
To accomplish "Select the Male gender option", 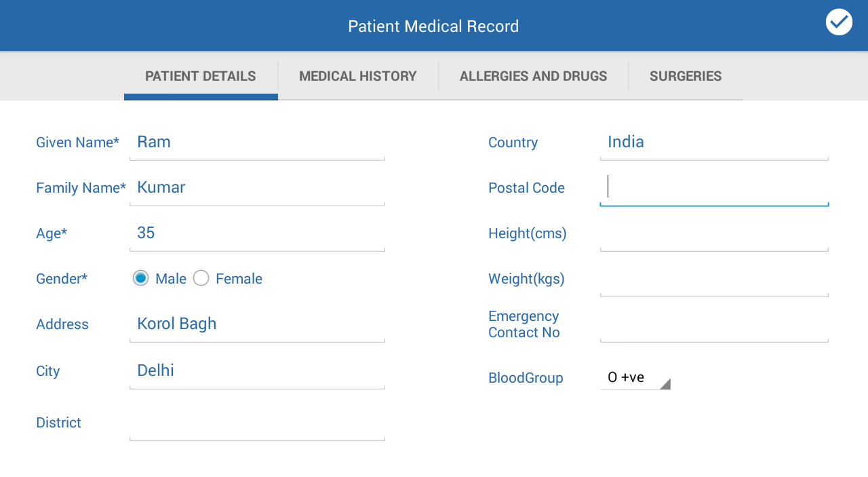I will pyautogui.click(x=141, y=278).
